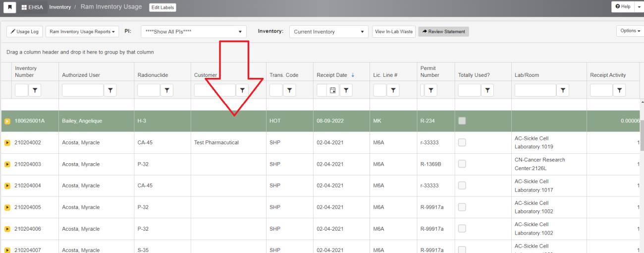Click the bookmark icon in top bar
This screenshot has height=253, width=644.
tap(10, 7)
